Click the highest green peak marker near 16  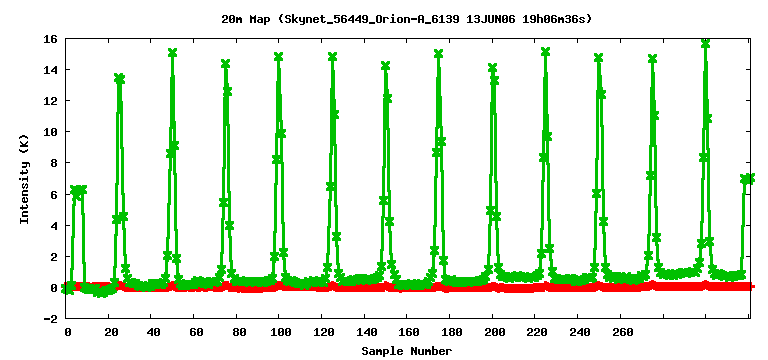(705, 43)
